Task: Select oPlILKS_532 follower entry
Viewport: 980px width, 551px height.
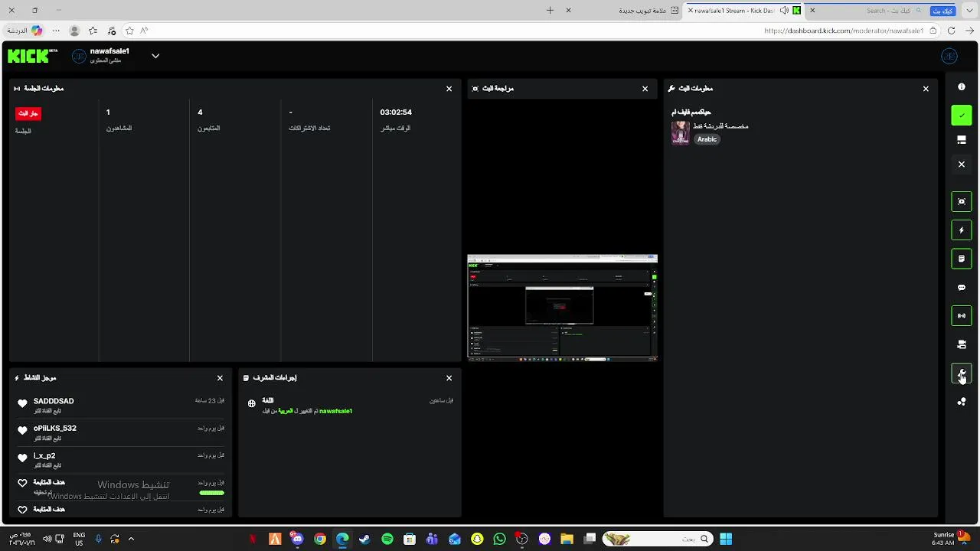Action: pyautogui.click(x=120, y=432)
